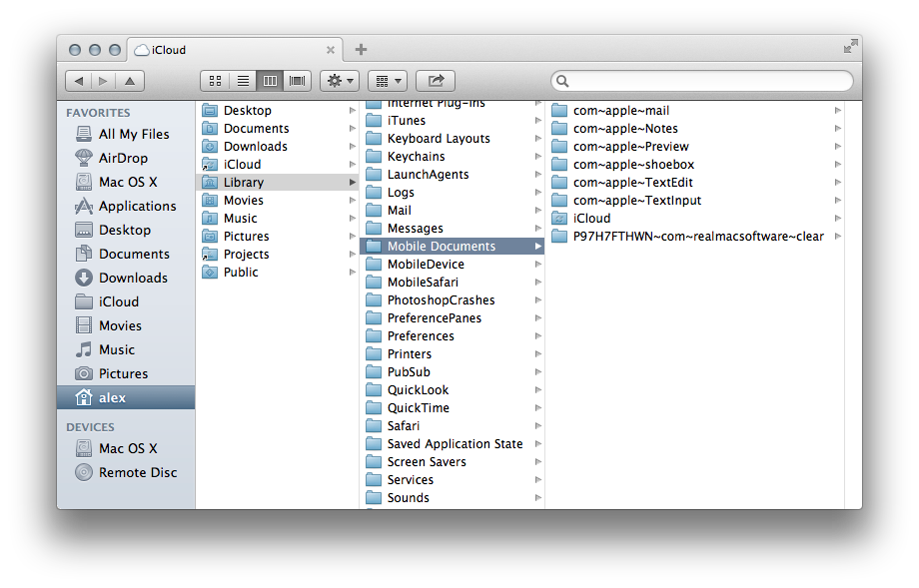Image resolution: width=919 pixels, height=588 pixels.
Task: Select the iCloud tab
Action: point(235,50)
